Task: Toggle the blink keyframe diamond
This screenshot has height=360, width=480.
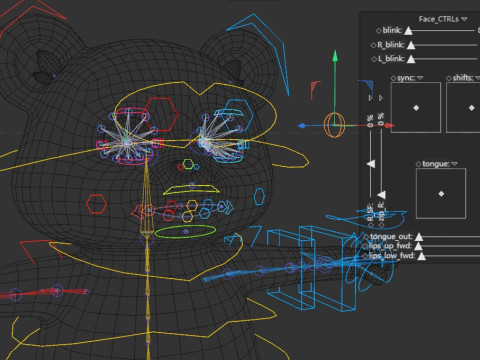Action: 378,31
